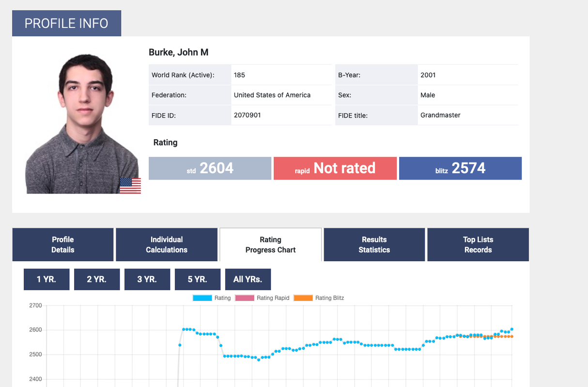
Task: Click the PROFILE INFO header
Action: click(x=66, y=23)
